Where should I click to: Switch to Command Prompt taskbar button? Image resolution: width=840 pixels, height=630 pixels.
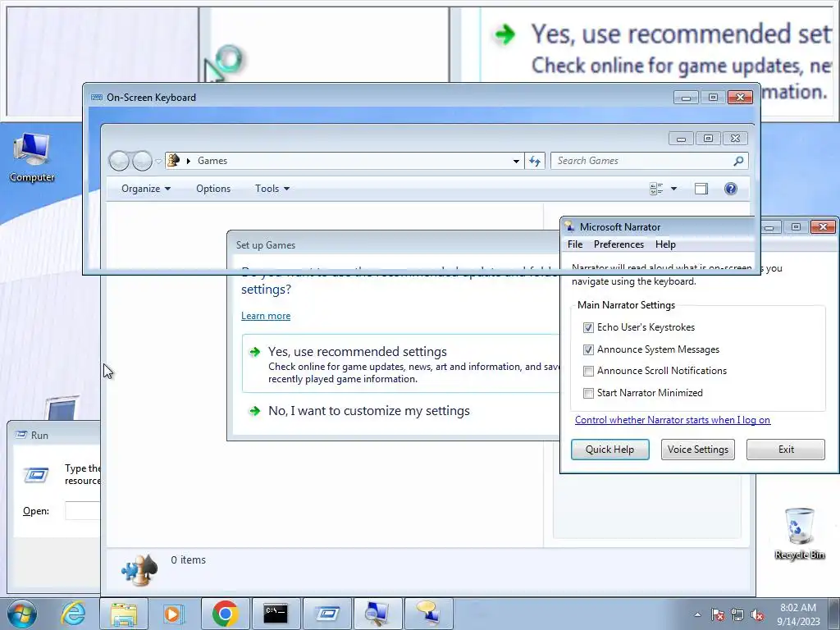tap(276, 614)
